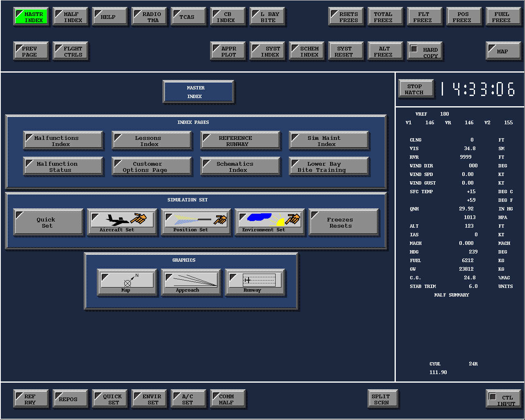Open the TCAS page from top bar
525x420 pixels.
(189, 17)
